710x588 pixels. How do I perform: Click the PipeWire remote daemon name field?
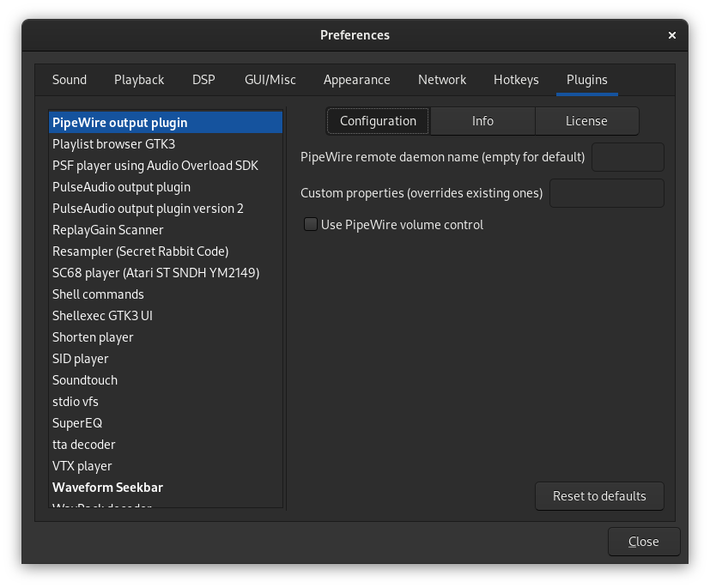628,157
